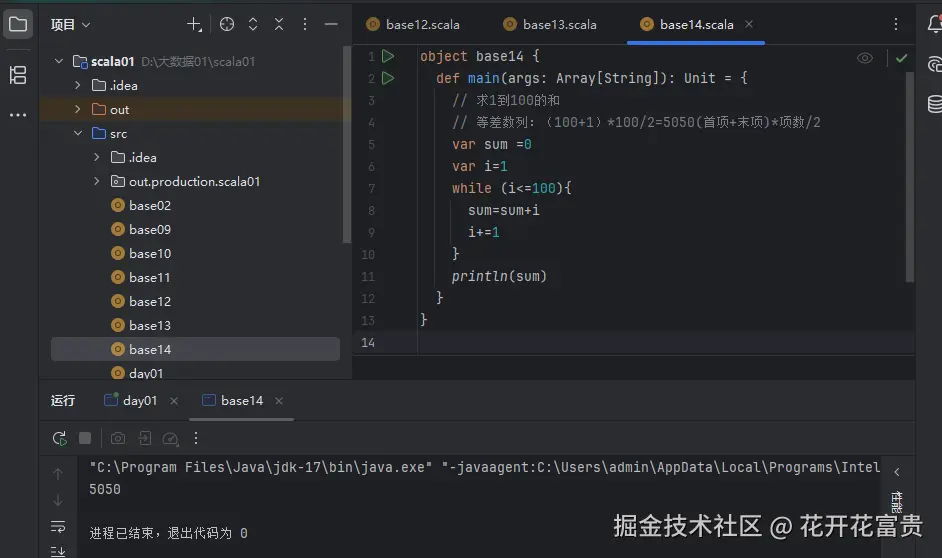942x558 pixels.
Task: Click the 'while (i<=100){' line
Action: tap(511, 188)
